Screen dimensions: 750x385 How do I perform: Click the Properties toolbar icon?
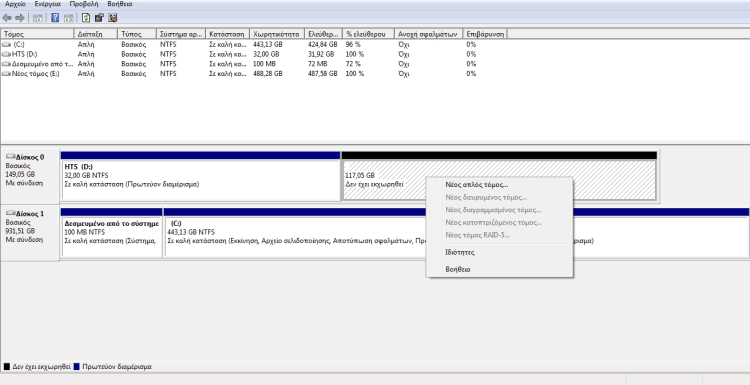coord(99,18)
